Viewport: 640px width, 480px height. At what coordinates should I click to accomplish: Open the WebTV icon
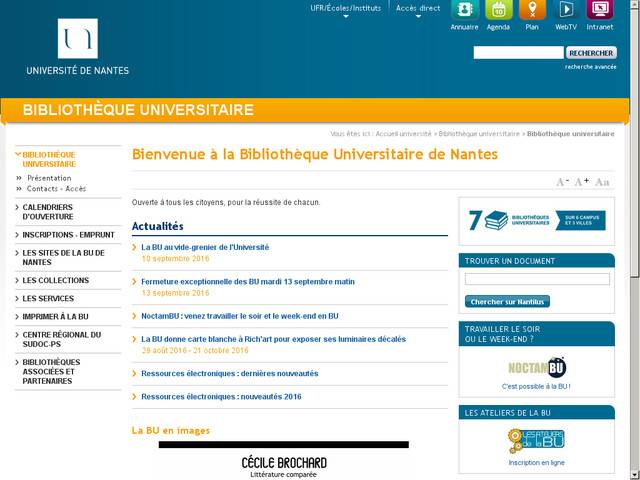(x=566, y=10)
